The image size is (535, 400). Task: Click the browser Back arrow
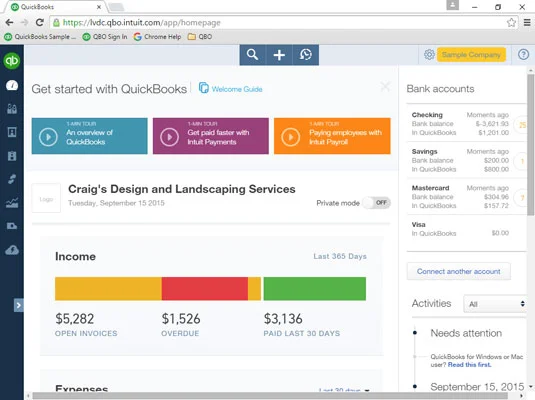(9, 23)
